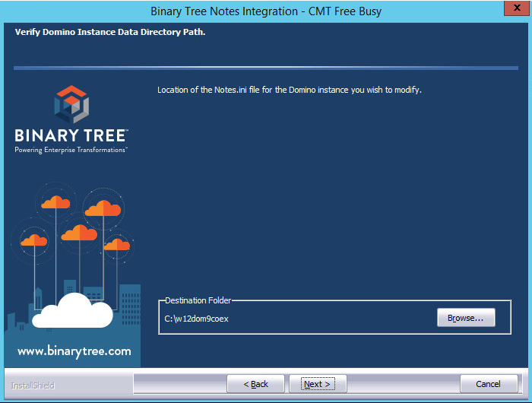Click the Verify Domino Instance Data Directory heading
This screenshot has width=532, height=403.
110,32
